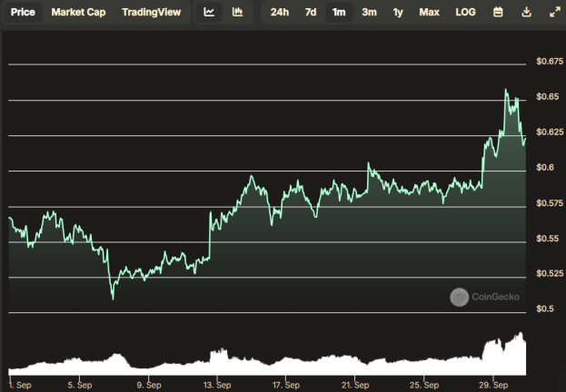Viewport: 566px width, 392px height.
Task: Click the price peak near 29 Sep
Action: [506, 89]
